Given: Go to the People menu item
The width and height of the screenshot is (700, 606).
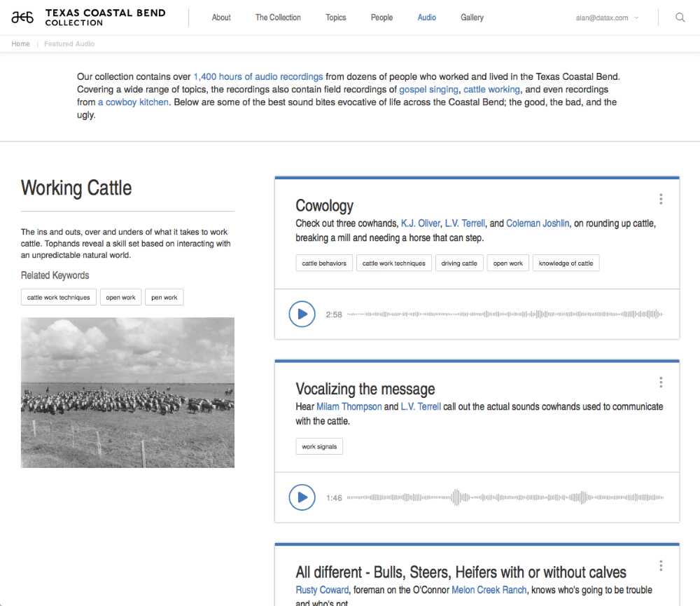Looking at the screenshot, I should [x=381, y=18].
